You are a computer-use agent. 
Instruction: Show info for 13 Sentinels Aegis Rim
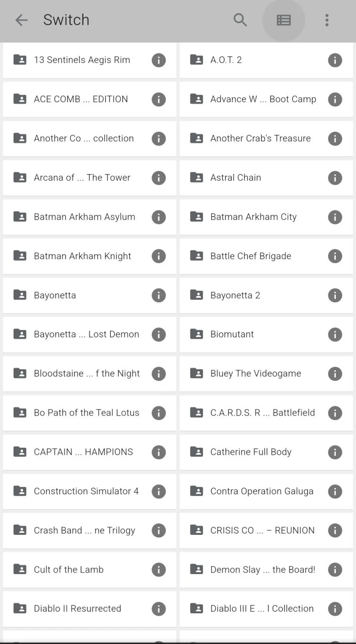coord(158,60)
